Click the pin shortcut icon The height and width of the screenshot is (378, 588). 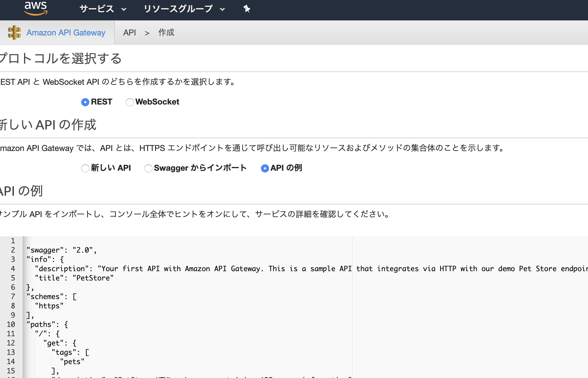(x=246, y=9)
